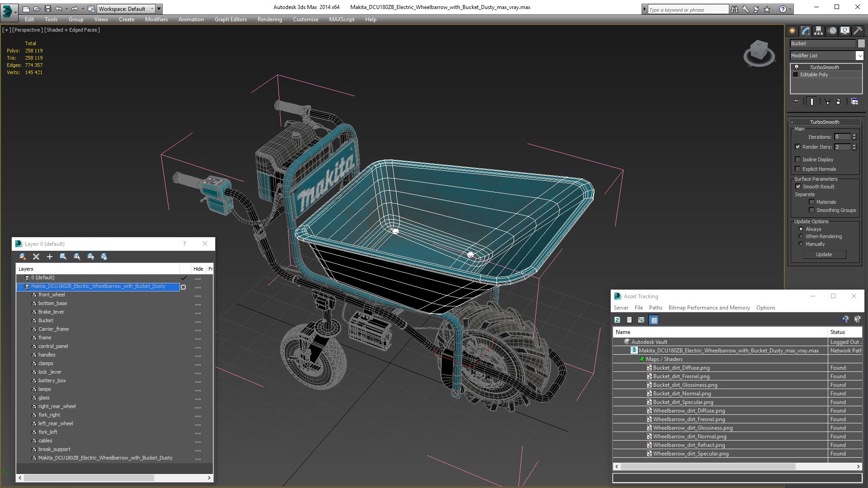Expand InfoCenter search arrow
The width and height of the screenshot is (868, 488).
click(644, 9)
